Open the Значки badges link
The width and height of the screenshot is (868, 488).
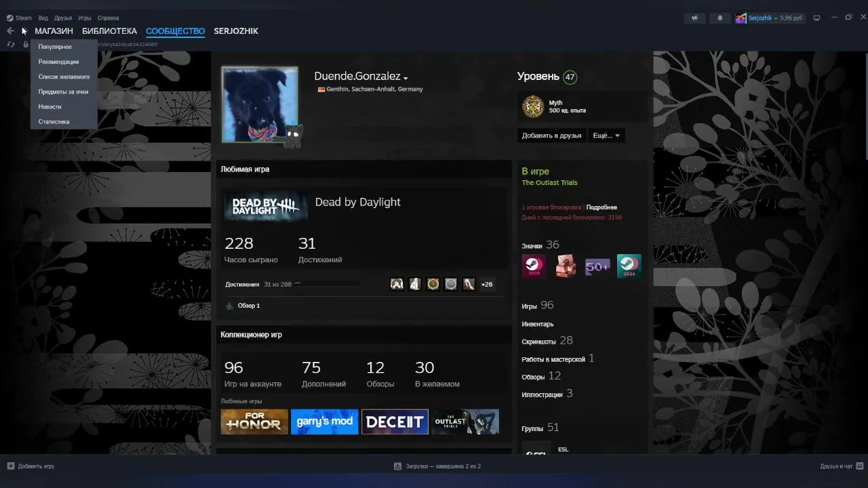point(540,245)
